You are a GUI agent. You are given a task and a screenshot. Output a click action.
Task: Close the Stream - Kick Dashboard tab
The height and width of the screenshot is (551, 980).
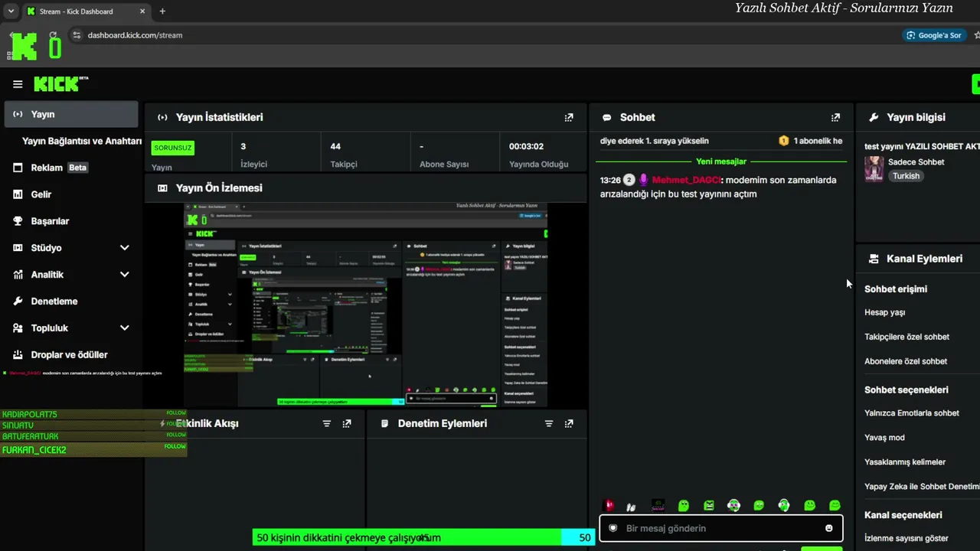pyautogui.click(x=142, y=11)
